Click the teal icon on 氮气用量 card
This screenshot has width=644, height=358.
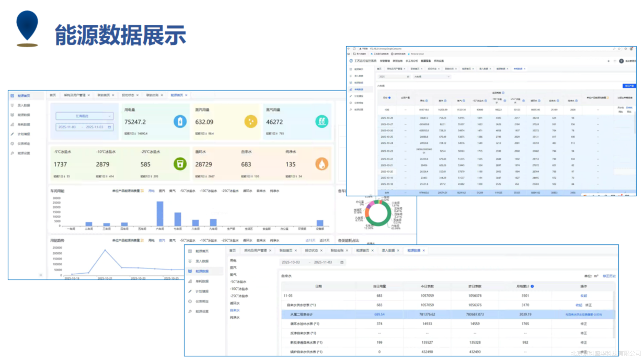point(321,121)
